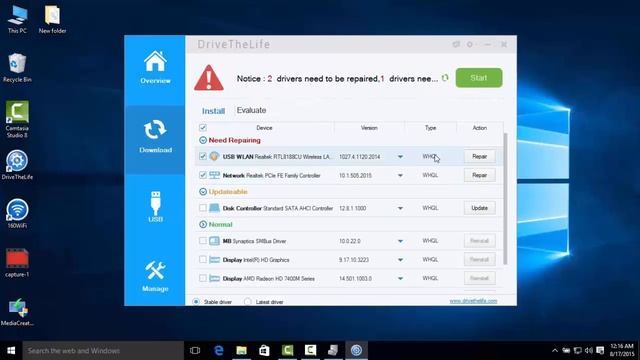Viewport: 640px width, 360px height.
Task: Open the Overview home section
Action: [155, 68]
